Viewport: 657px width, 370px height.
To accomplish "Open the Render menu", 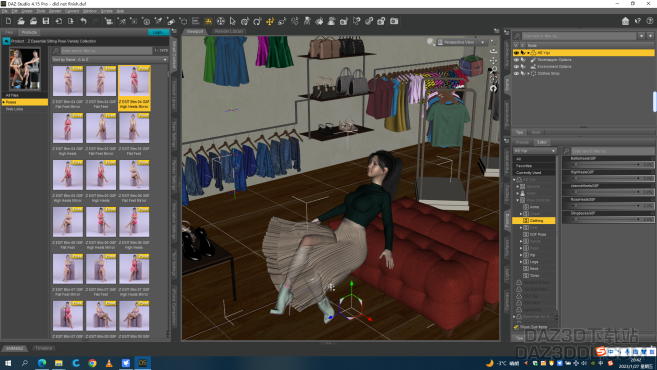I will [55, 11].
